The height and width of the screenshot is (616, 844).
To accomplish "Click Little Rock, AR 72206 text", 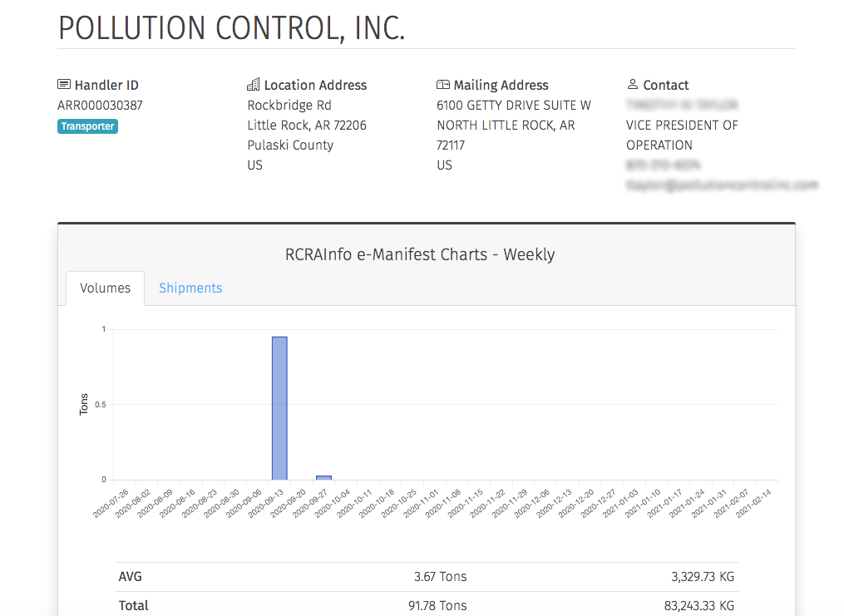I will [307, 126].
